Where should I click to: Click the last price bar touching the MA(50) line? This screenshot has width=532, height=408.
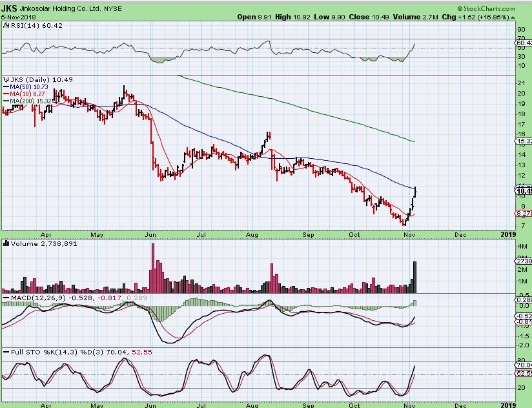(415, 192)
